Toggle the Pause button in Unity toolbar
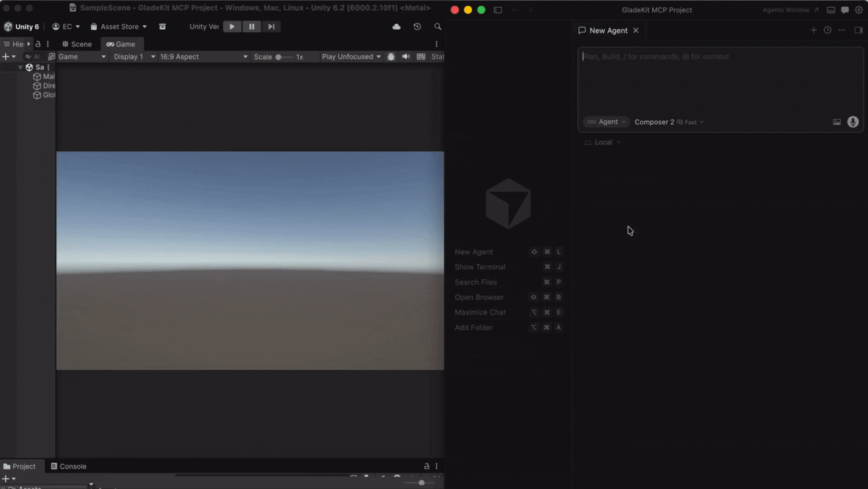Screen dimensions: 868x489 (x=252, y=27)
